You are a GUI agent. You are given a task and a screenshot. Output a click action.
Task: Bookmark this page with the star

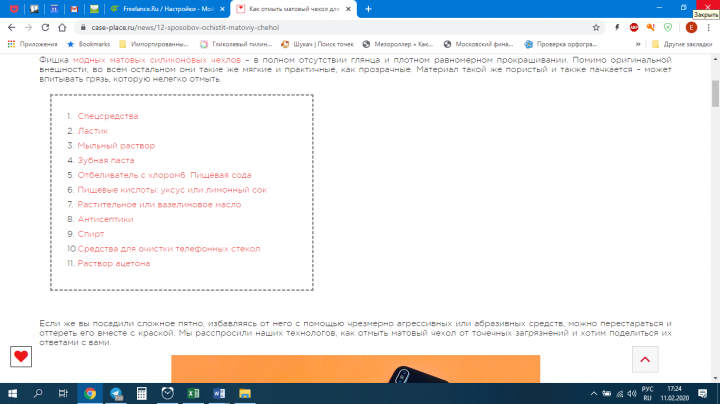[596, 28]
